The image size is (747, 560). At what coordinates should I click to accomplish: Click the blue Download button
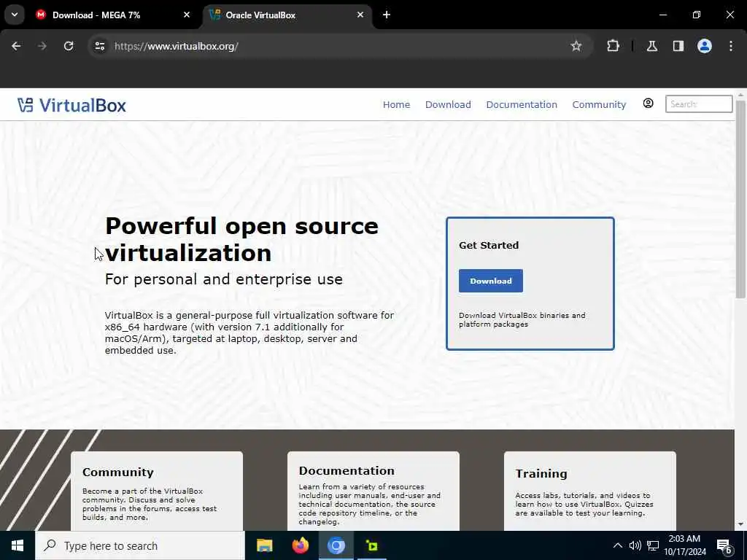pos(491,281)
